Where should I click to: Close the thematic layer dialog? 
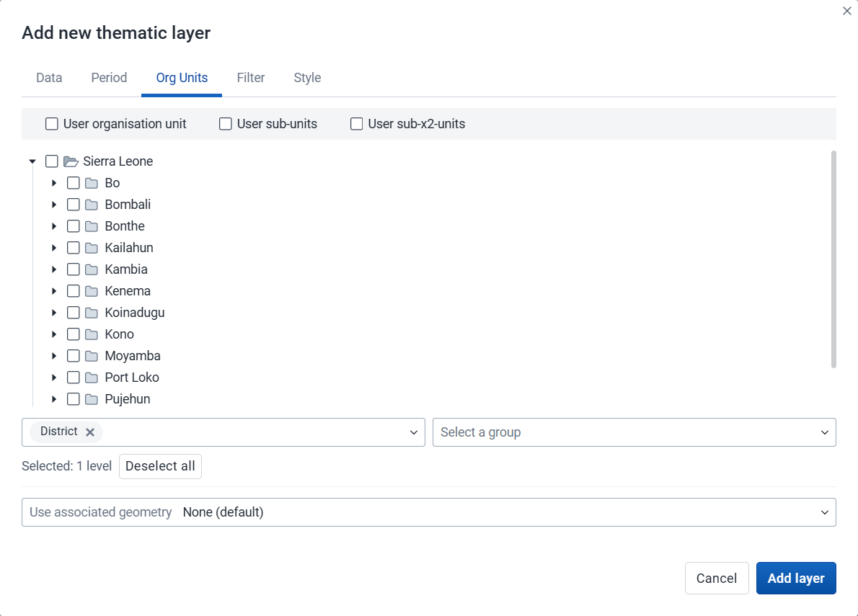(x=846, y=11)
